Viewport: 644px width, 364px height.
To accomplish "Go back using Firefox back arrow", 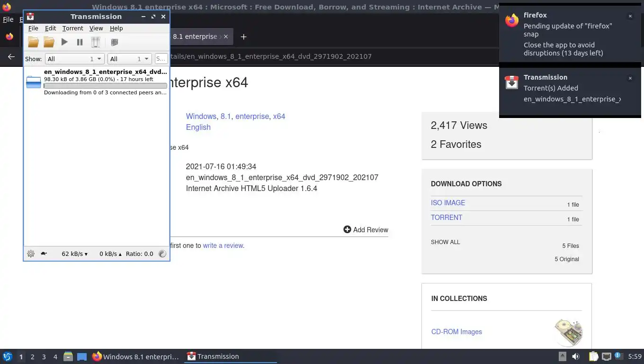I will coord(11,56).
